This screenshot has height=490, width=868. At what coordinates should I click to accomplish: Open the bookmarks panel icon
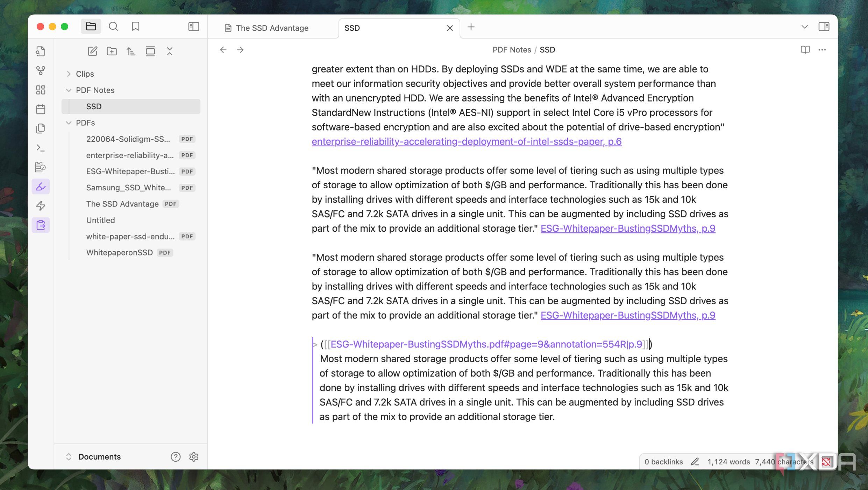(x=136, y=26)
